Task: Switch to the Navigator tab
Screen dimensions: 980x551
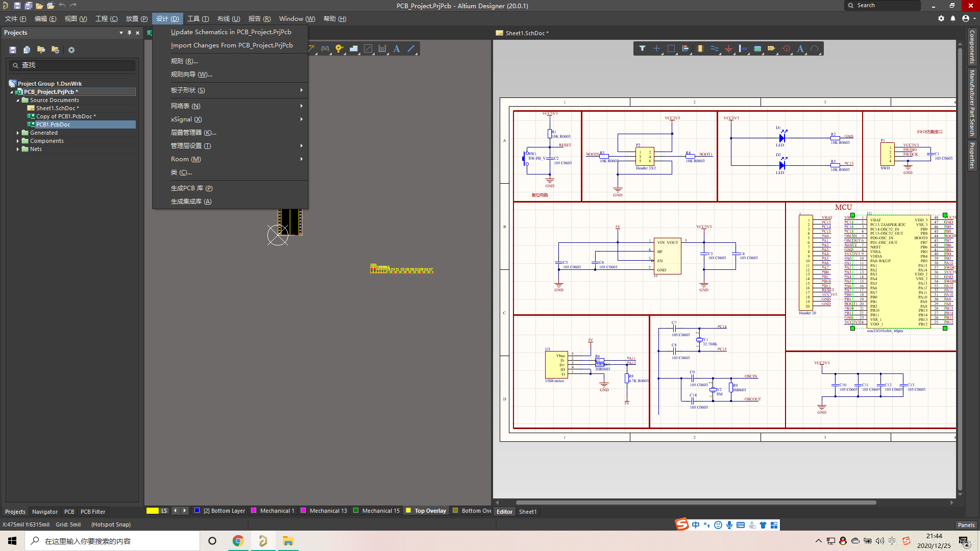Action: click(x=44, y=512)
